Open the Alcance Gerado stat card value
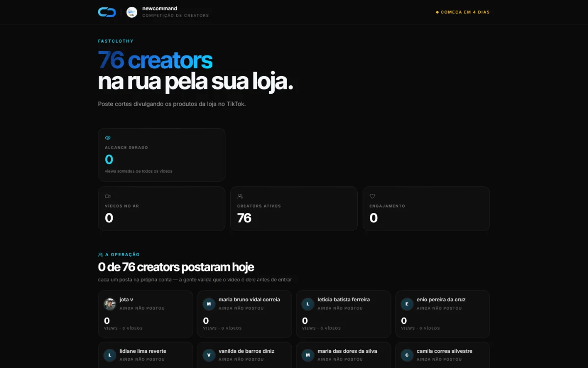The image size is (588, 368). 109,159
